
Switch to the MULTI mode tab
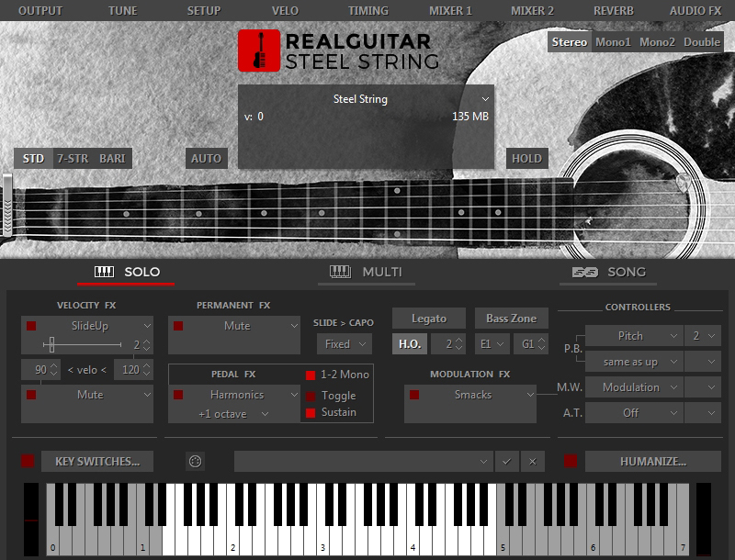366,272
